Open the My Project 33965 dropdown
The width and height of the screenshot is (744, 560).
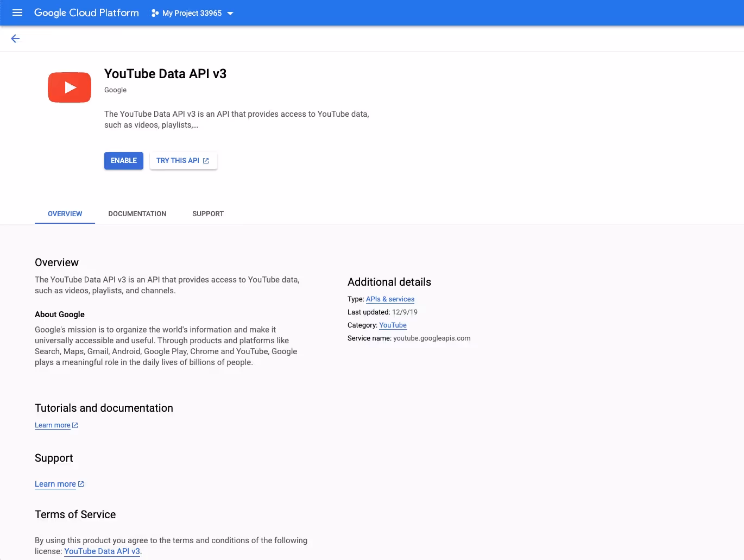pyautogui.click(x=192, y=13)
